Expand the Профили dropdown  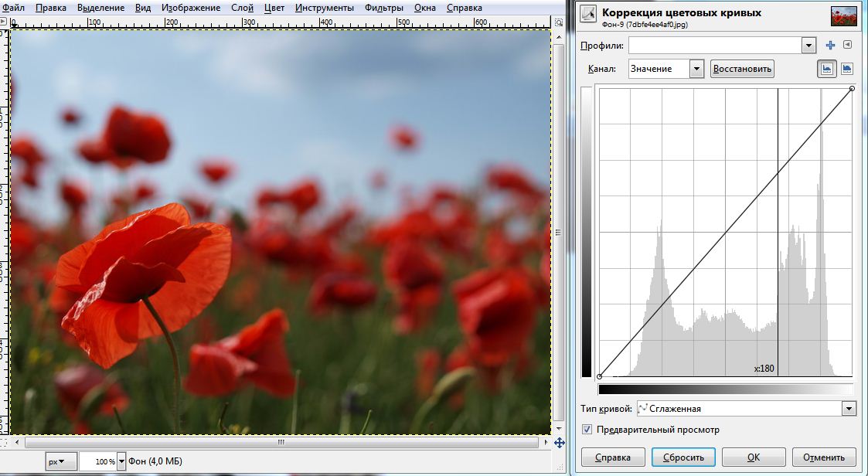(808, 46)
